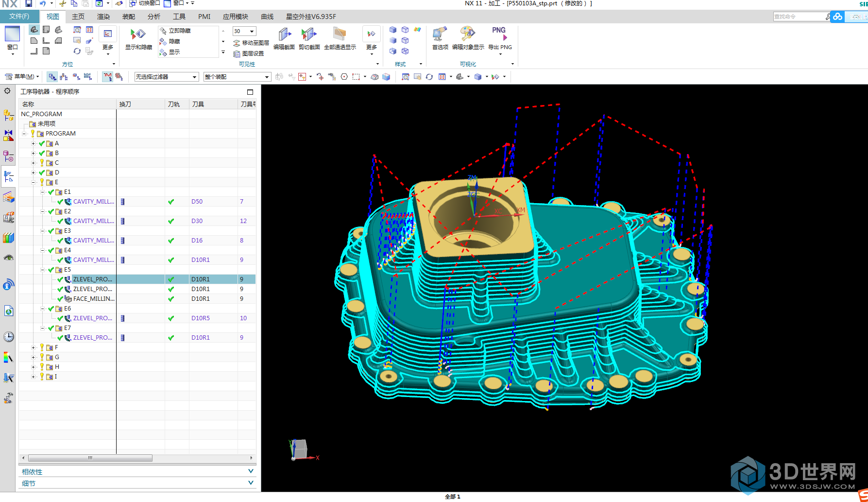Select the CAVITY_MILL operation using tool D50
868x502 pixels.
tap(94, 202)
